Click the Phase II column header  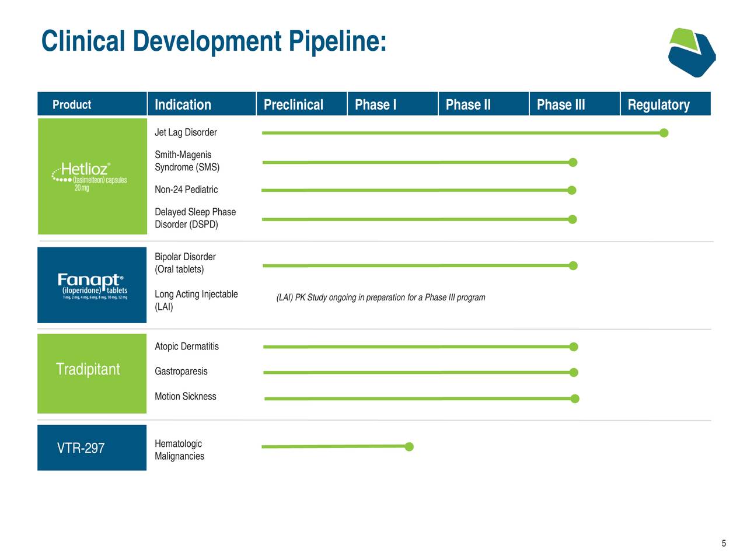[x=483, y=104]
